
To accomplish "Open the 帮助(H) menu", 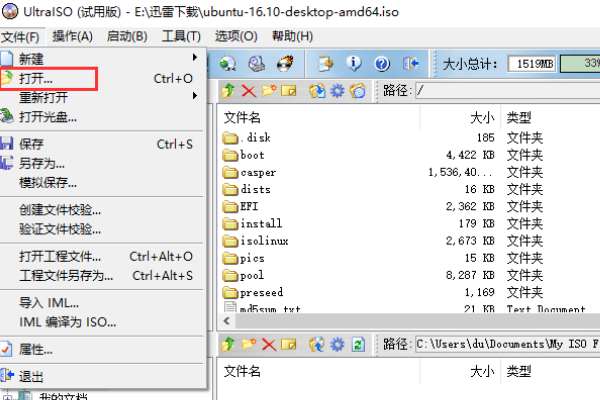I will [x=292, y=37].
